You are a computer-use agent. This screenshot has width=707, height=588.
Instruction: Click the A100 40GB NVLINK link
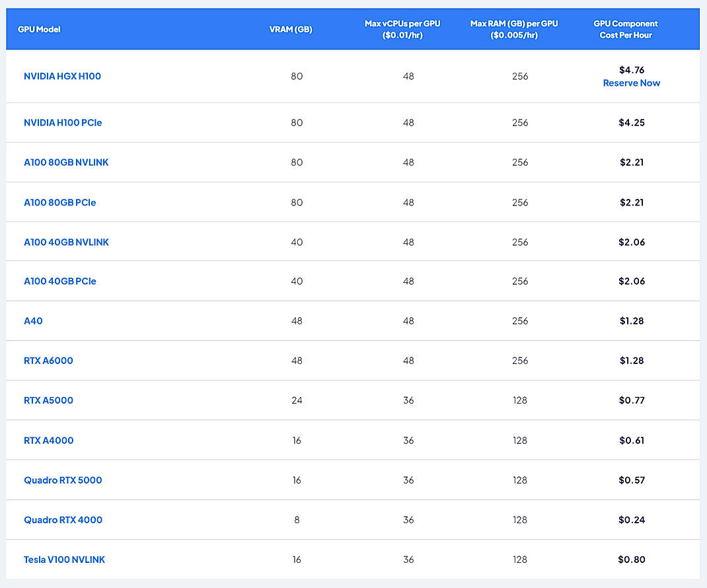66,242
